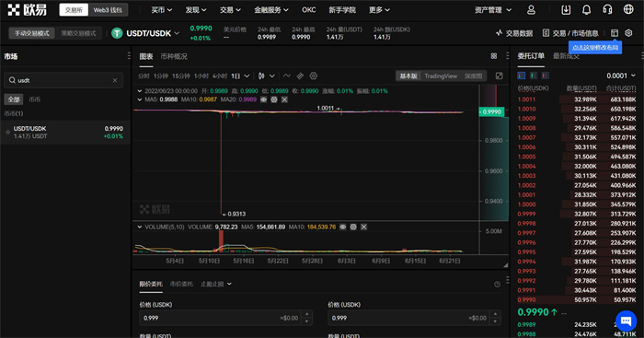Open the notifications bell
The image size is (644, 338).
587,10
